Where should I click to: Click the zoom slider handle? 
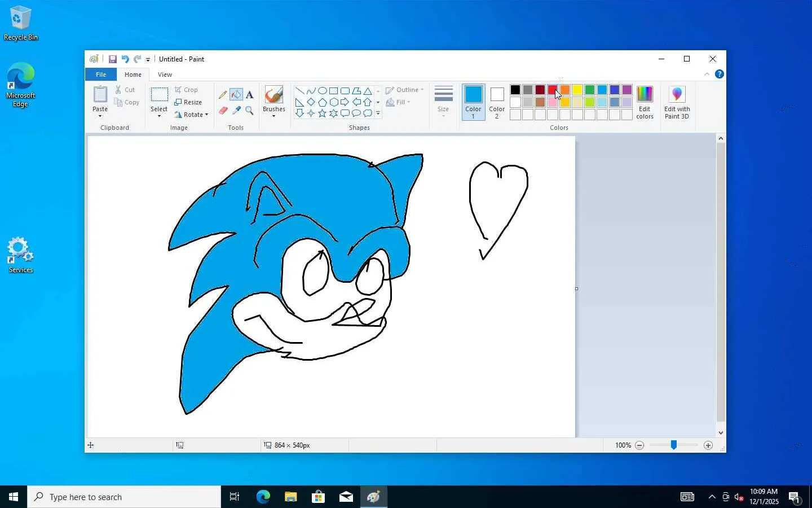(673, 445)
